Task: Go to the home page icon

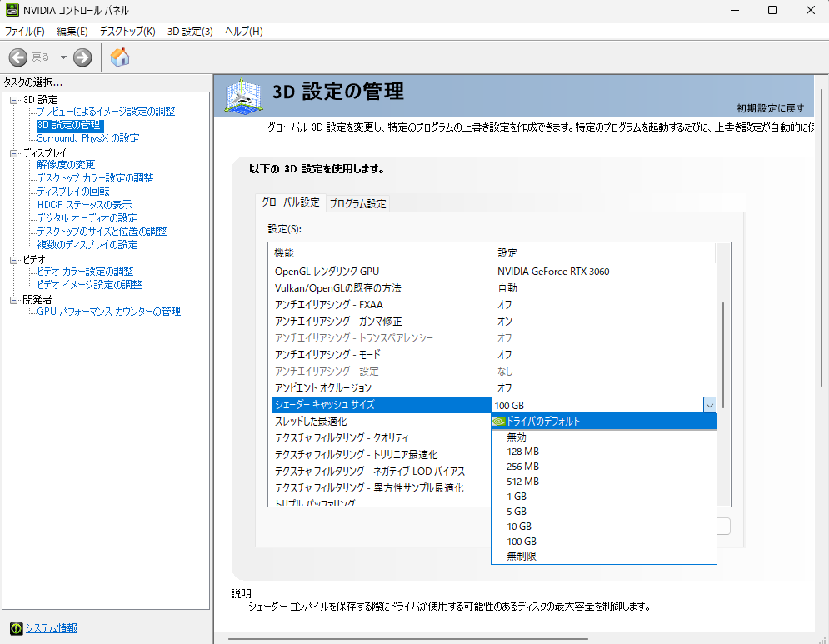Action: click(120, 57)
